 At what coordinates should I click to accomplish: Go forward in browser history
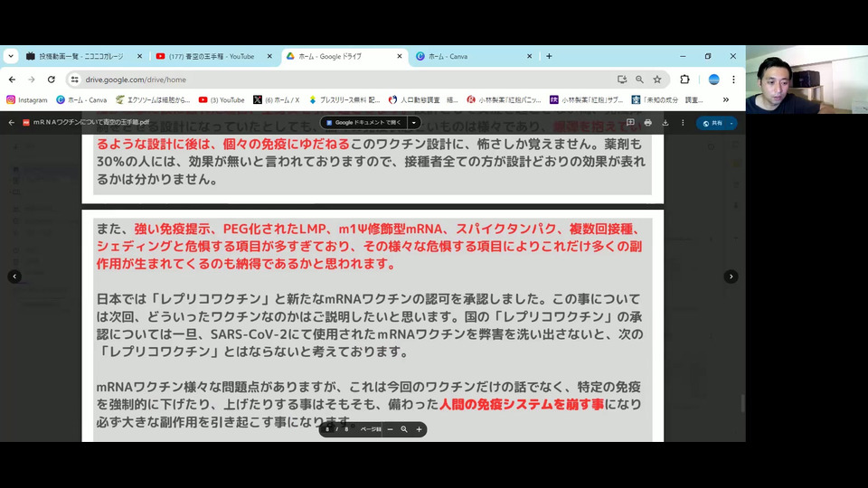pyautogui.click(x=32, y=80)
